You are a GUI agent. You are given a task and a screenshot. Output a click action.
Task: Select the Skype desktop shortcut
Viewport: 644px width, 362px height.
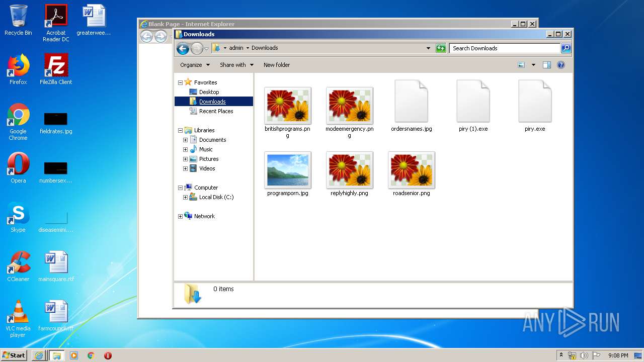coord(18,217)
